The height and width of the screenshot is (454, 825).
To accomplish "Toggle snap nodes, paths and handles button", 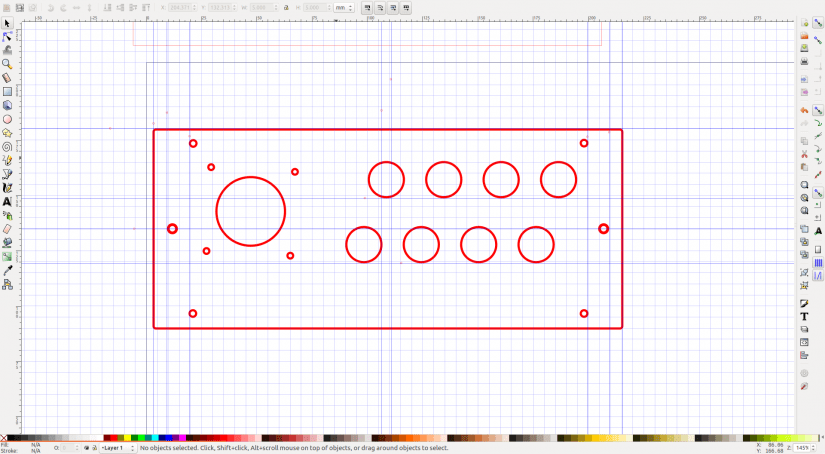I will pos(818,110).
